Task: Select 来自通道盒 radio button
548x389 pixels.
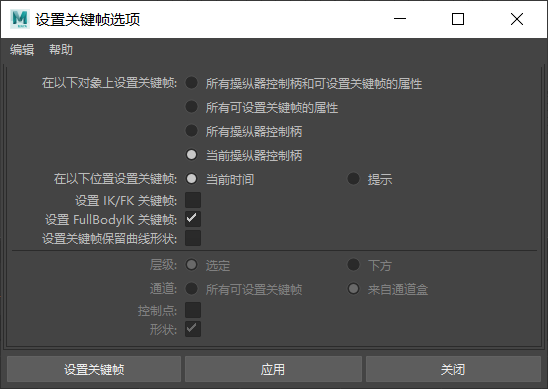Action: pos(353,289)
